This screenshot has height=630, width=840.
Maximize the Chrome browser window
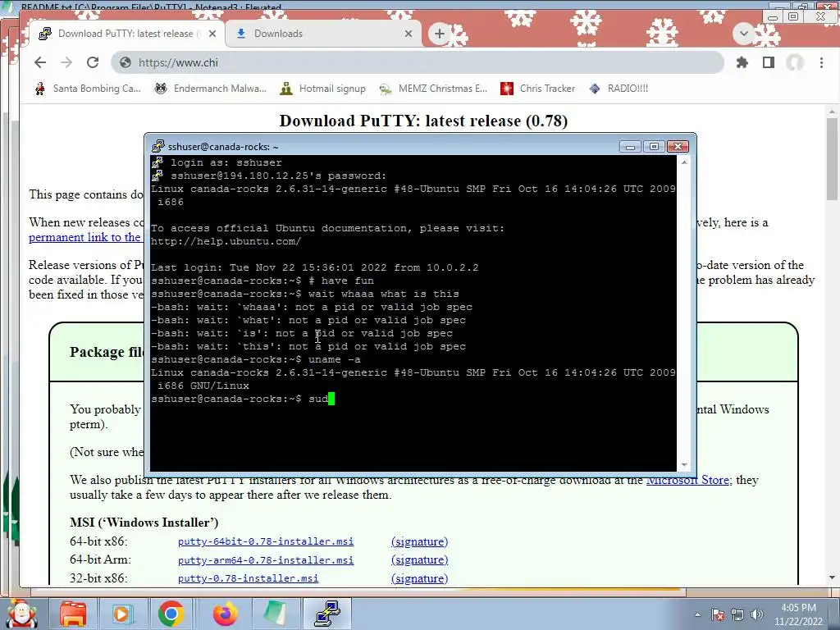pos(793,16)
